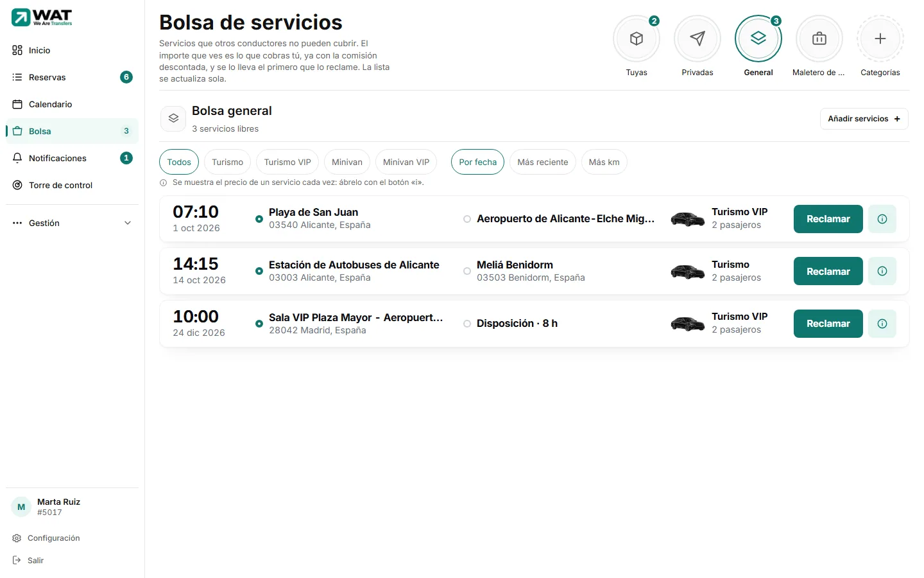
Task: Click Añadir servicios button
Action: coord(864,119)
